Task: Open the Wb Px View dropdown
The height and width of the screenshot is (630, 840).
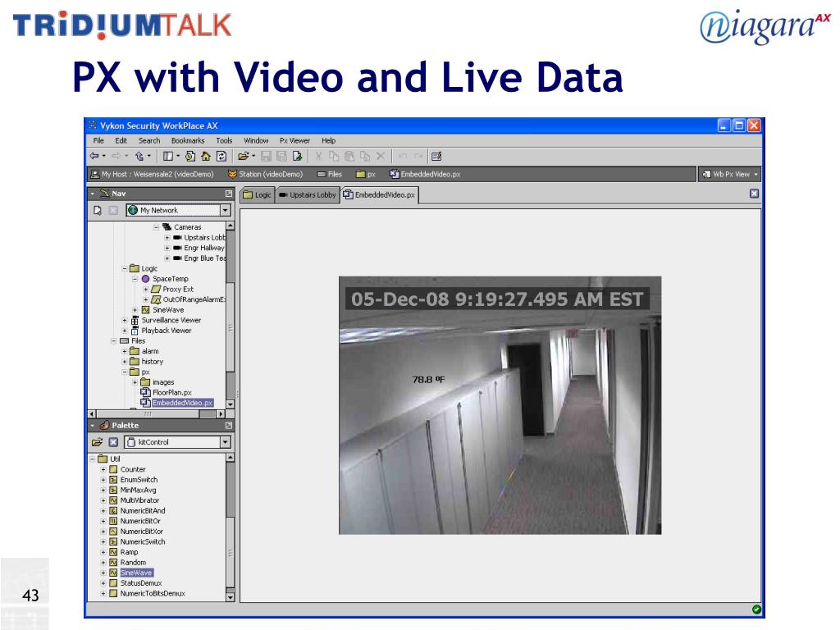Action: click(731, 174)
